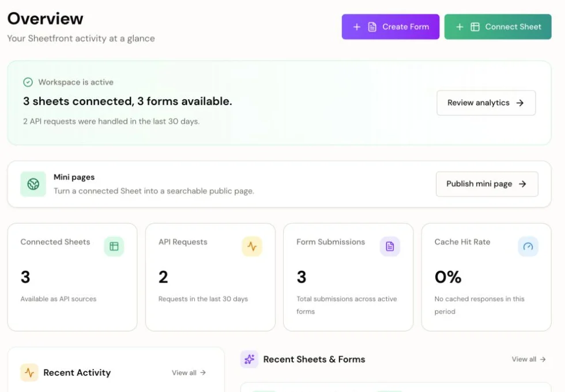This screenshot has height=392, width=565.
Task: Click the 'API Requests' card label
Action: pos(183,242)
